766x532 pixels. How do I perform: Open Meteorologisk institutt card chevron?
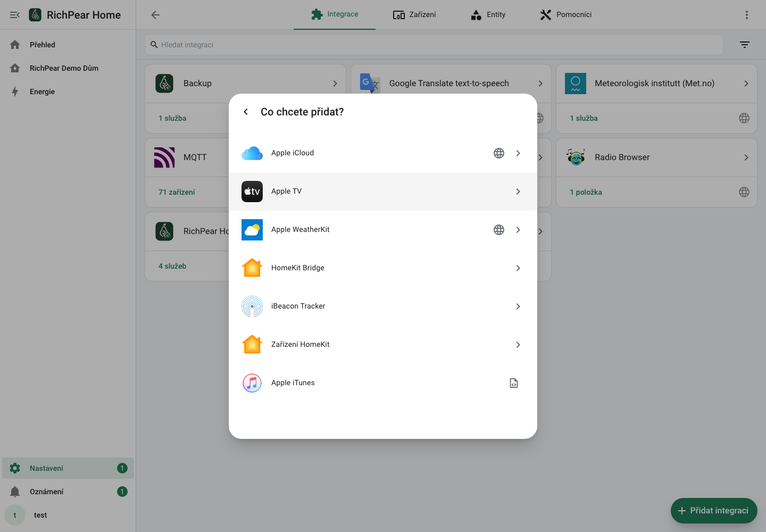(746, 84)
